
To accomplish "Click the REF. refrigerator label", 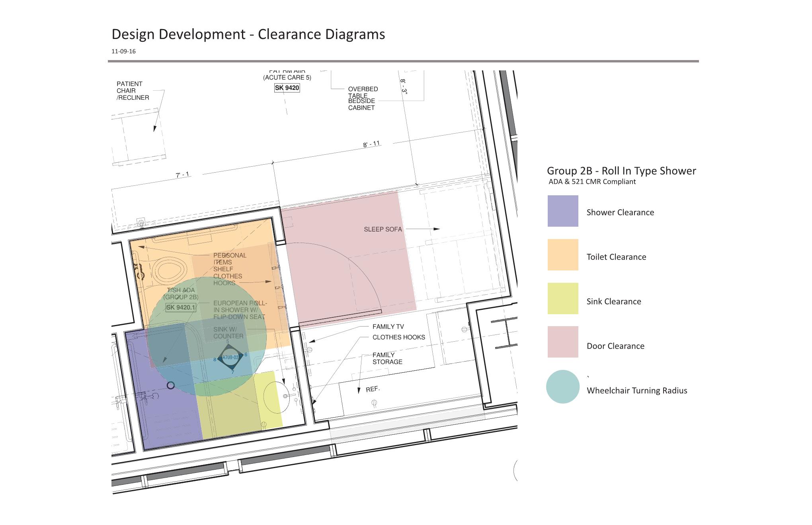I will point(373,389).
